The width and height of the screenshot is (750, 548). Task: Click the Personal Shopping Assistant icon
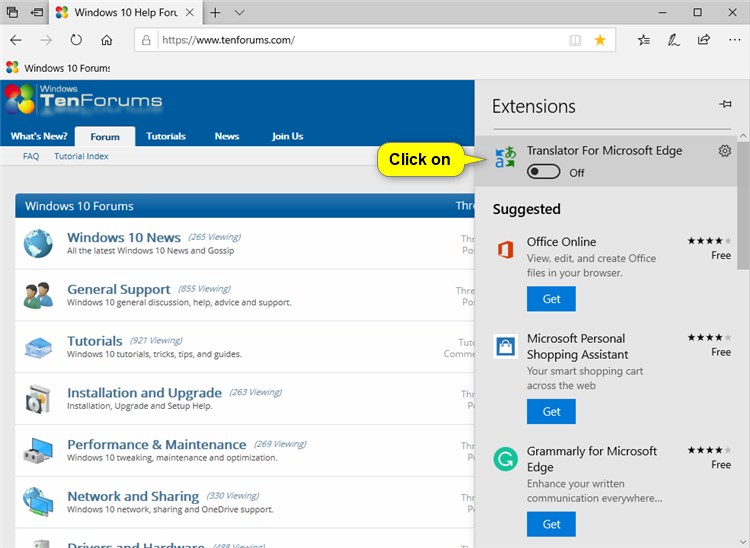tap(506, 346)
